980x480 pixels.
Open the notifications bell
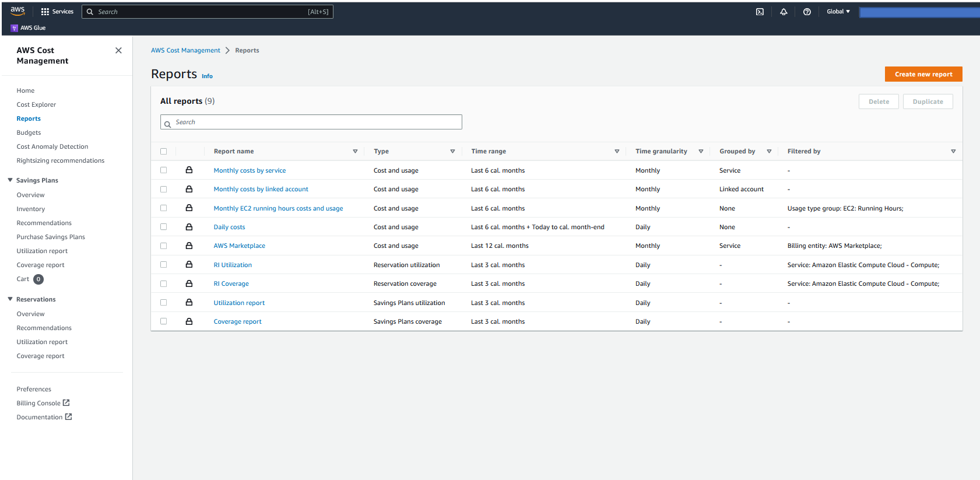[x=784, y=12]
